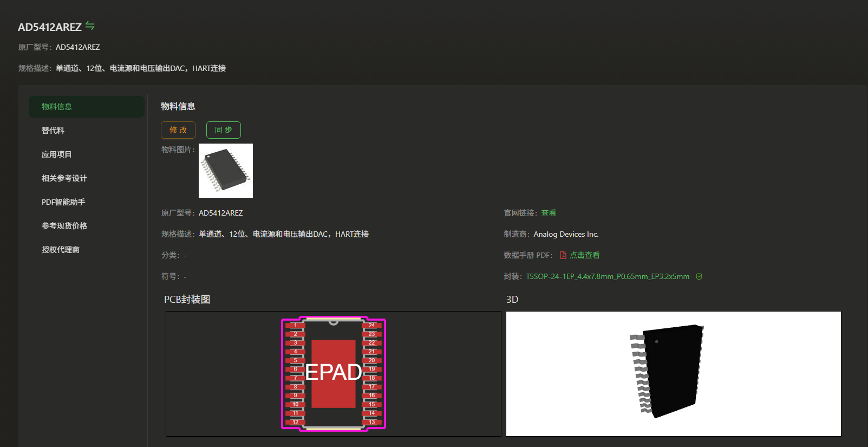Open 应用项目 in the sidebar
868x447 pixels.
[x=57, y=154]
